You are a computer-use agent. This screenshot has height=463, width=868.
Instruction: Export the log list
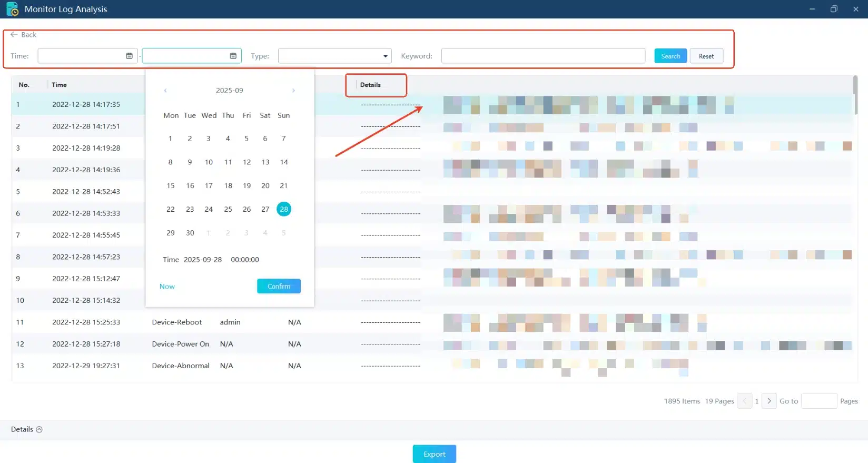coord(434,454)
